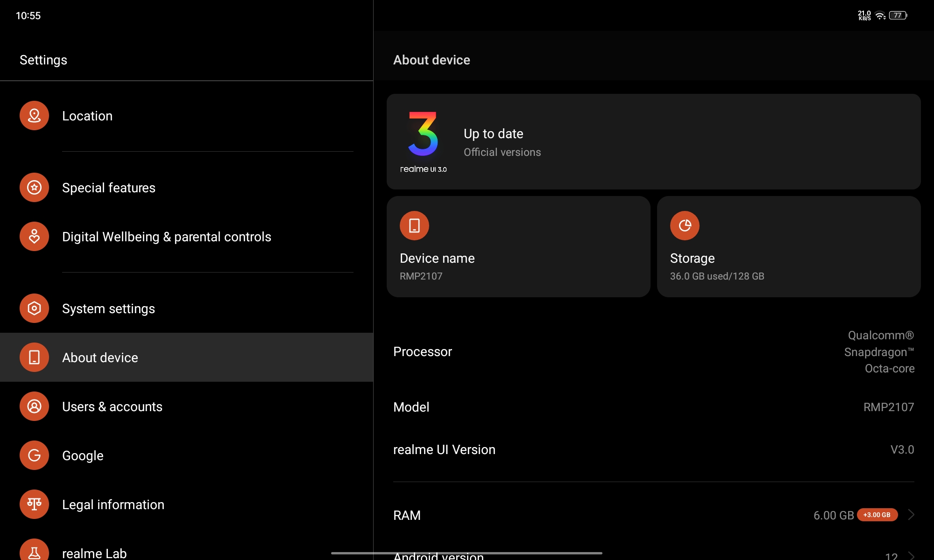Open System settings entry

click(x=187, y=308)
